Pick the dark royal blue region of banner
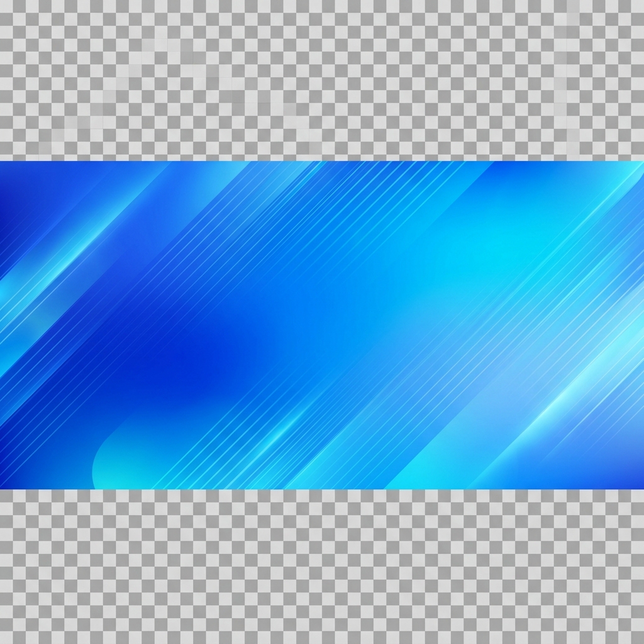Viewport: 644px width, 644px height. click(185, 362)
